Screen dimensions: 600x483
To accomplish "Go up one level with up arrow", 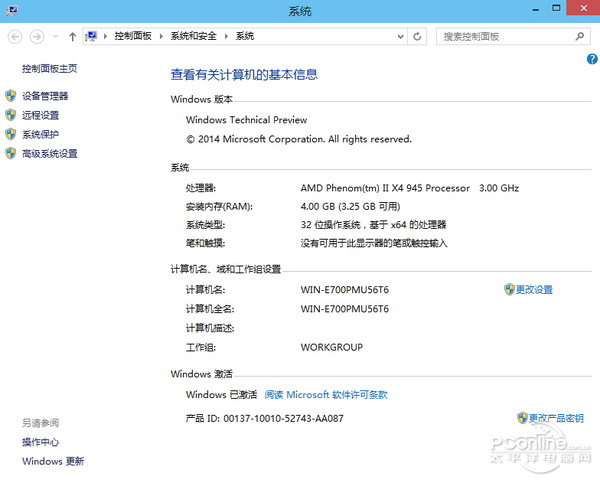I will pyautogui.click(x=72, y=37).
